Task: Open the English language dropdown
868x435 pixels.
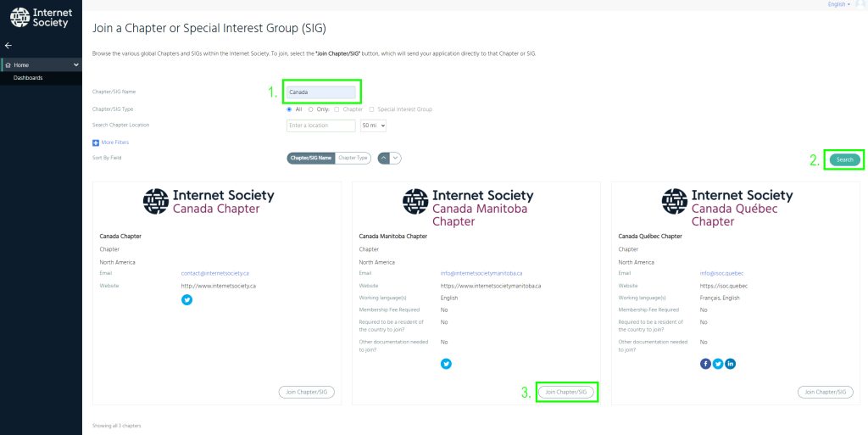Action: (x=838, y=4)
